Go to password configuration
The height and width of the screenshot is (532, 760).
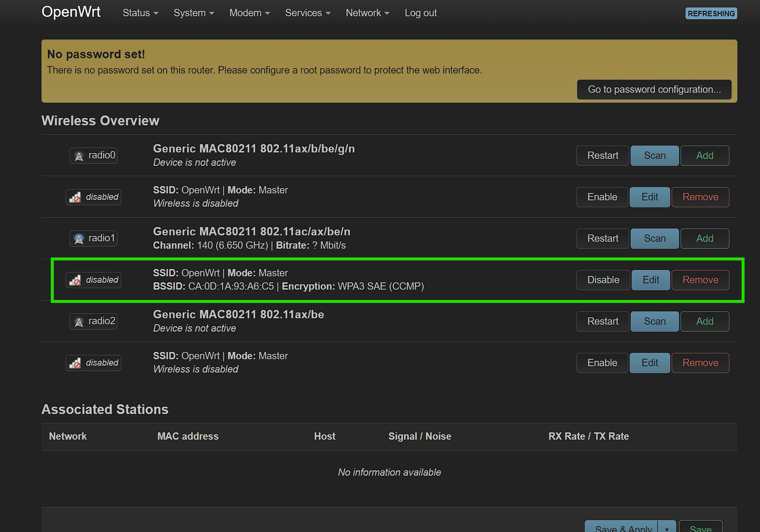point(654,89)
